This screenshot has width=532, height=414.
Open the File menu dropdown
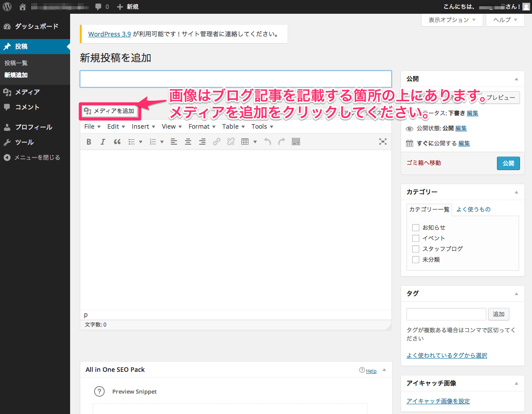coord(92,126)
